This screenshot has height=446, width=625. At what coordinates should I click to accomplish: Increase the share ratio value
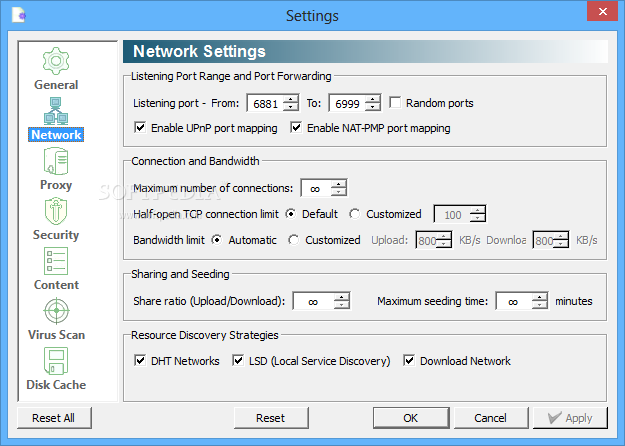[342, 297]
